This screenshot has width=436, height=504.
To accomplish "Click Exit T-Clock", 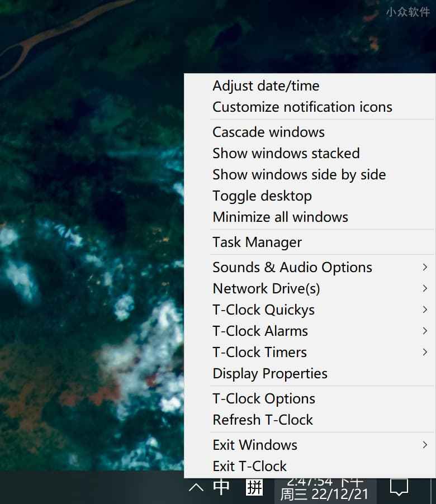I will click(250, 467).
